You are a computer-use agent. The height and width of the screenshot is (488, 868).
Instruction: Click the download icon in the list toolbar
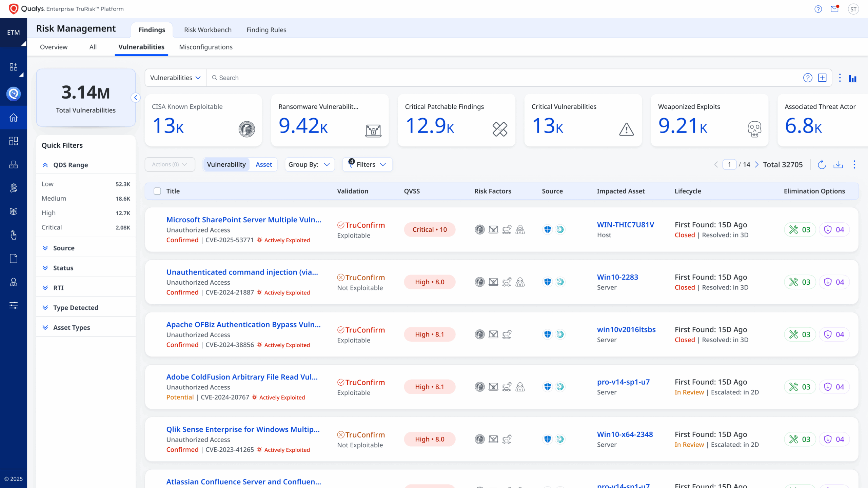coord(838,165)
